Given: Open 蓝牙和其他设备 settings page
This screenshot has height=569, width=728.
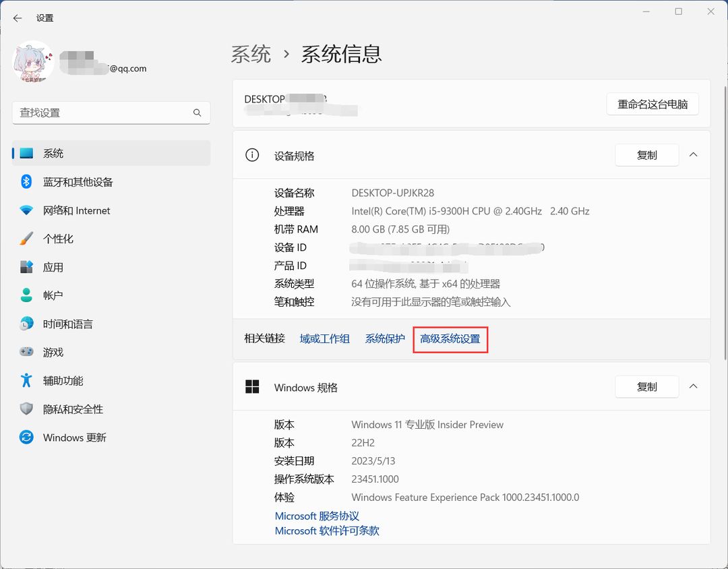Looking at the screenshot, I should (x=111, y=181).
